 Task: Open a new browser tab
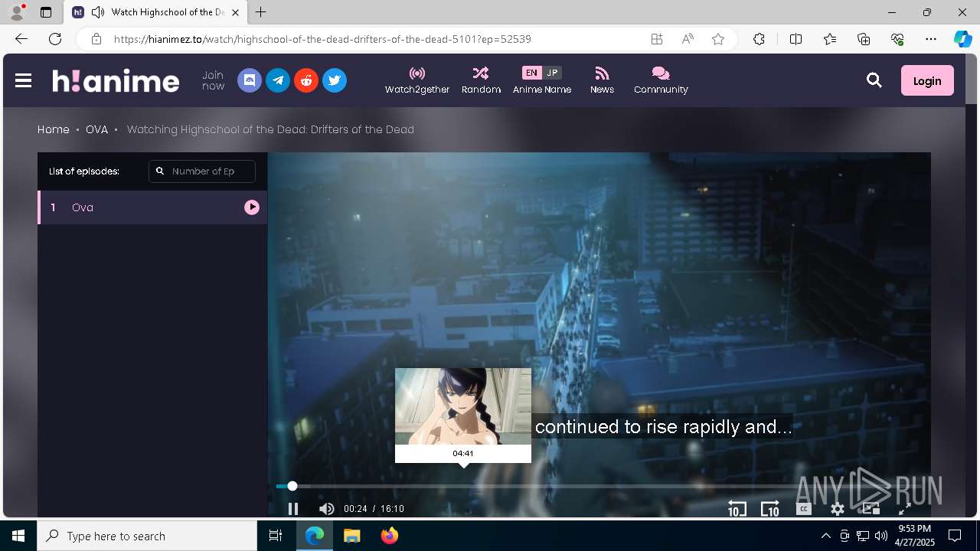[260, 12]
